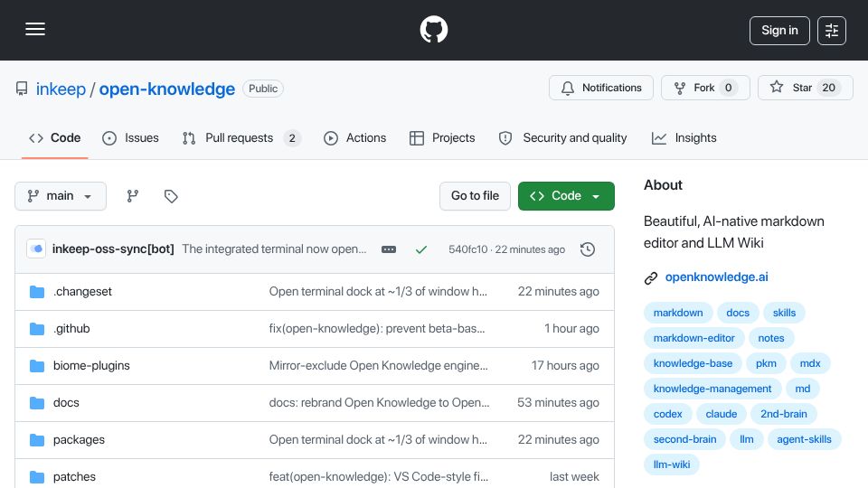Go to GitHub homepage via Octocat logo
Screen dimensions: 868x488
(433, 29)
